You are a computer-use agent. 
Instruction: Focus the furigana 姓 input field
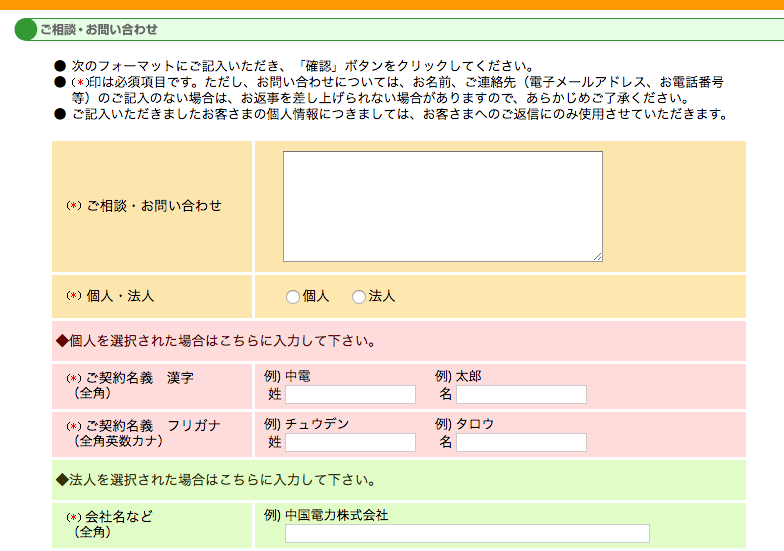pyautogui.click(x=350, y=443)
